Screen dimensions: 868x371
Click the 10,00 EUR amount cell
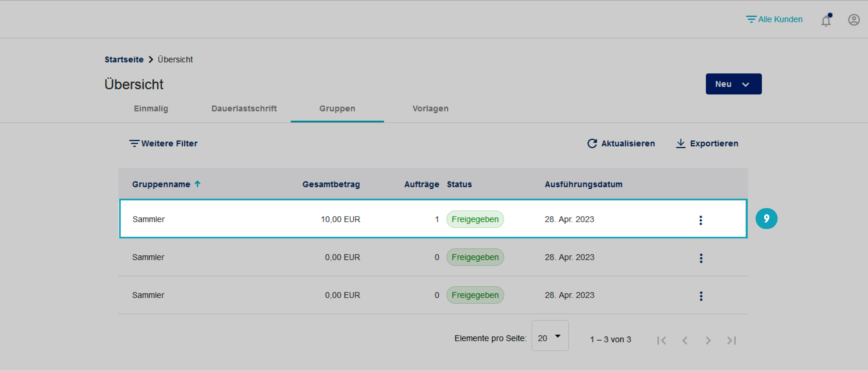point(340,219)
